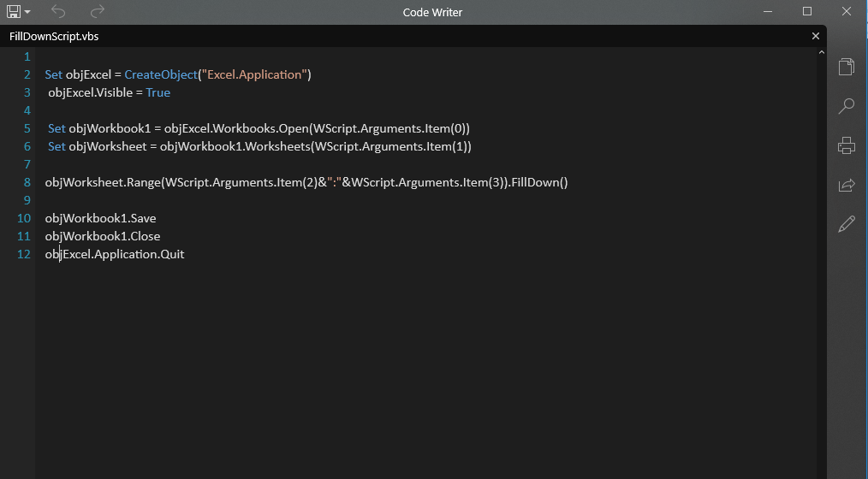Open the documents icon in sidebar
The height and width of the screenshot is (479, 868).
847,67
